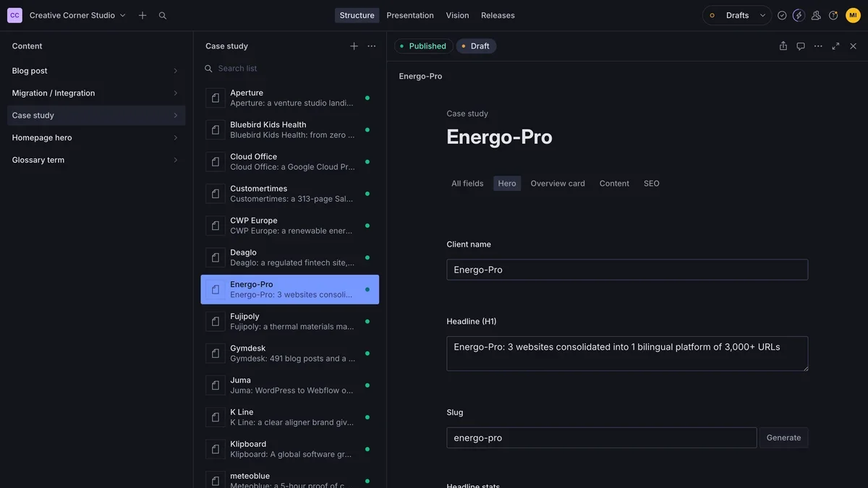Open the MI user avatar menu
868x488 pixels.
pos(853,15)
